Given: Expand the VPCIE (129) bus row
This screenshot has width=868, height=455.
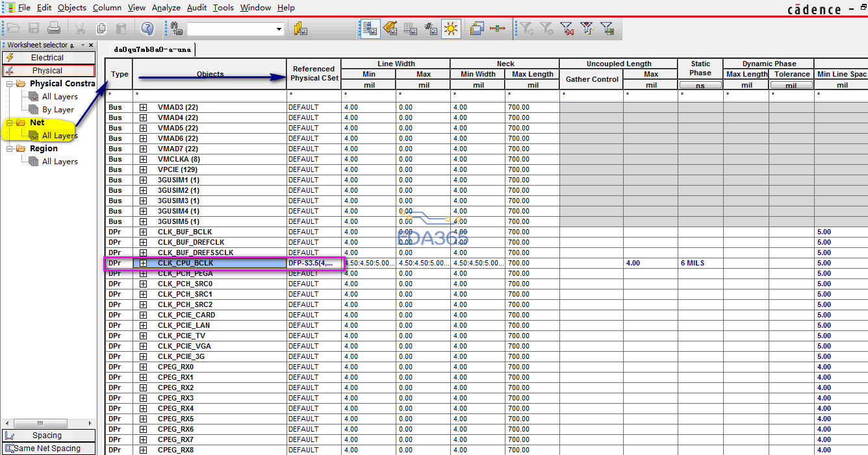Looking at the screenshot, I should coord(143,169).
